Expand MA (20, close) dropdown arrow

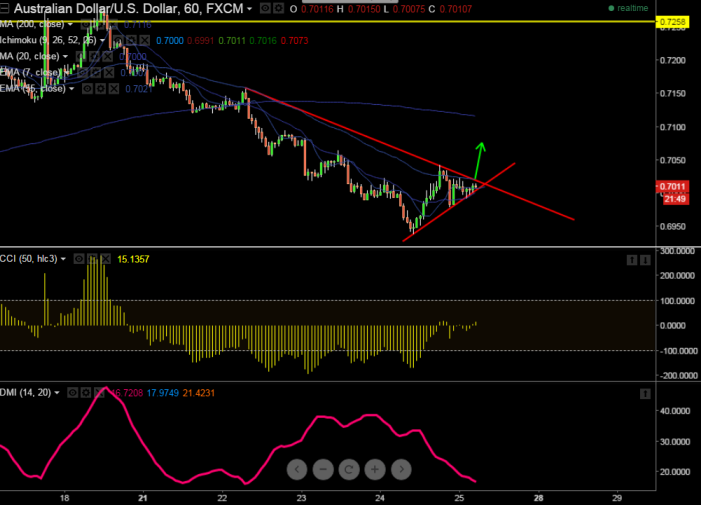(x=65, y=56)
